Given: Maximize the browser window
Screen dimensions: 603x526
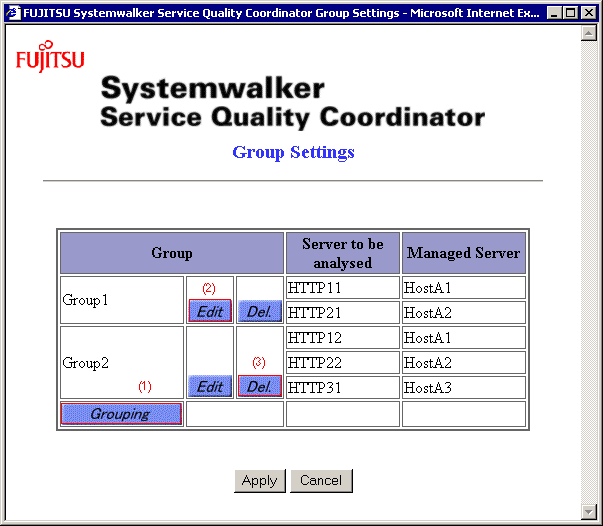Looking at the screenshot, I should click(x=571, y=13).
